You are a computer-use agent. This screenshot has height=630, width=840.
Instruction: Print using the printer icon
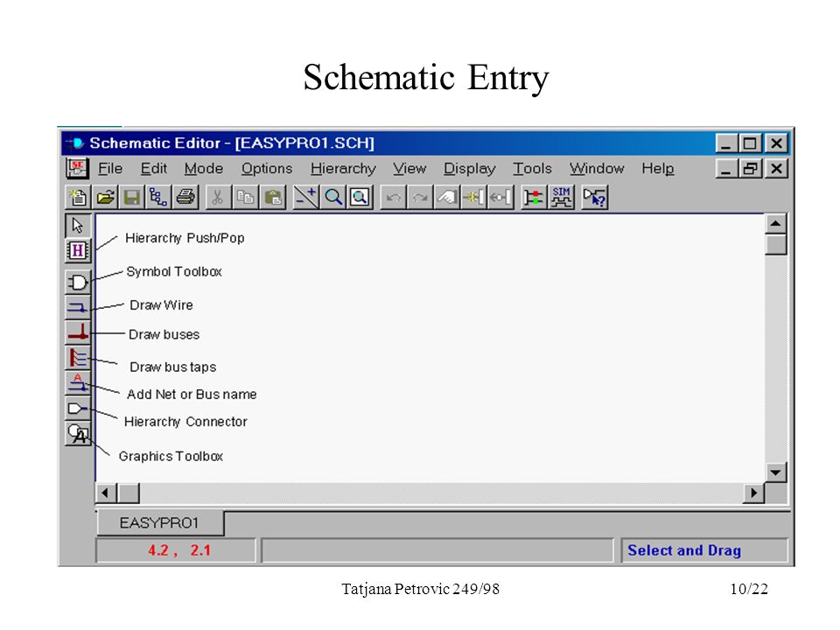point(185,197)
